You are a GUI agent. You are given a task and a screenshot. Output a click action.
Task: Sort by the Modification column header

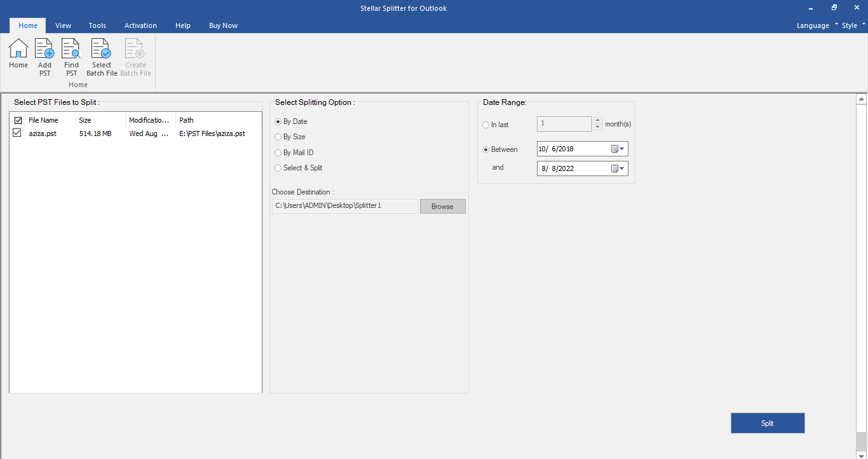151,120
